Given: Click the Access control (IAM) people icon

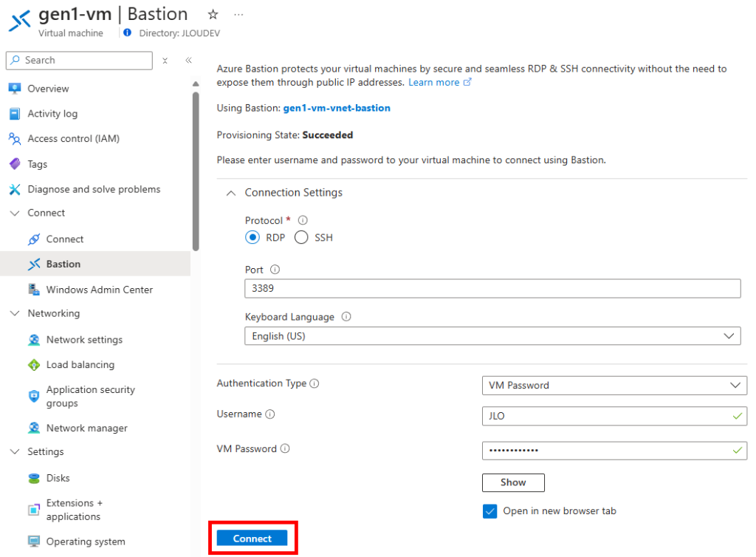Looking at the screenshot, I should point(15,139).
